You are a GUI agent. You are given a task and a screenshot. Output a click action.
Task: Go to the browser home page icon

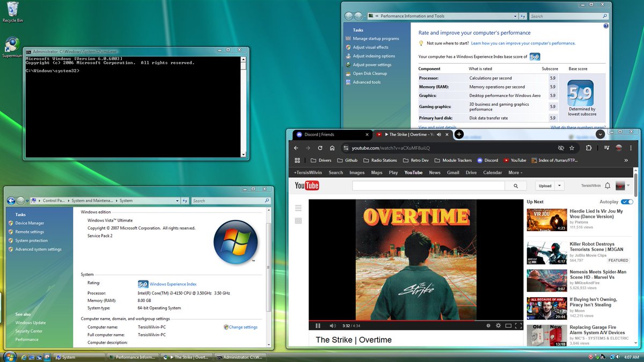click(x=332, y=147)
